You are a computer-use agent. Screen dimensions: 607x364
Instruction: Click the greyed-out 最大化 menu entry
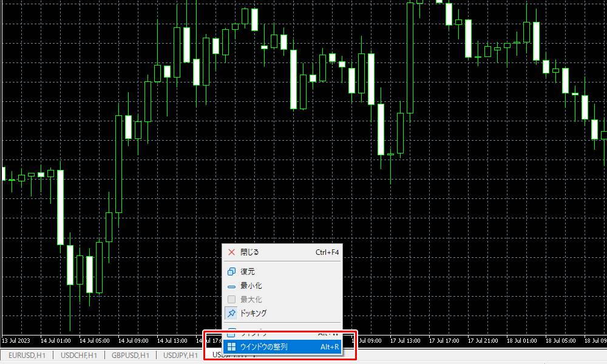click(x=251, y=299)
